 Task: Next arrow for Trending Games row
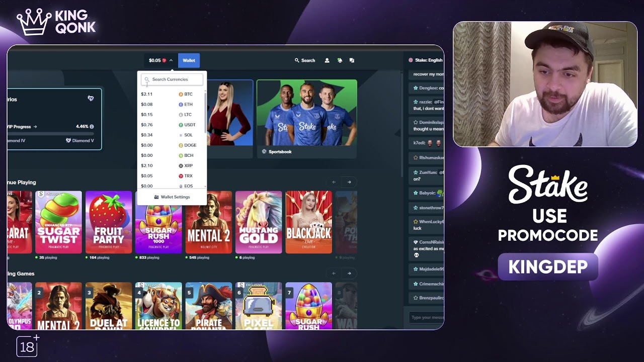[349, 273]
